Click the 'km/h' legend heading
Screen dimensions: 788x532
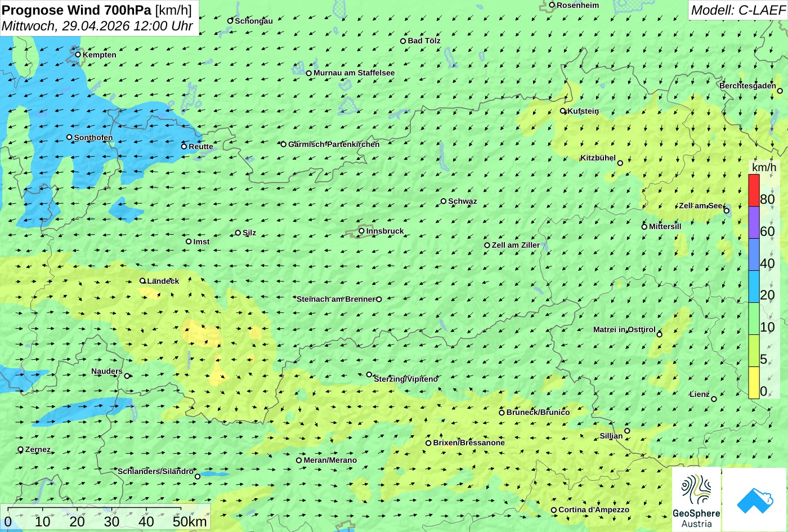pos(764,168)
